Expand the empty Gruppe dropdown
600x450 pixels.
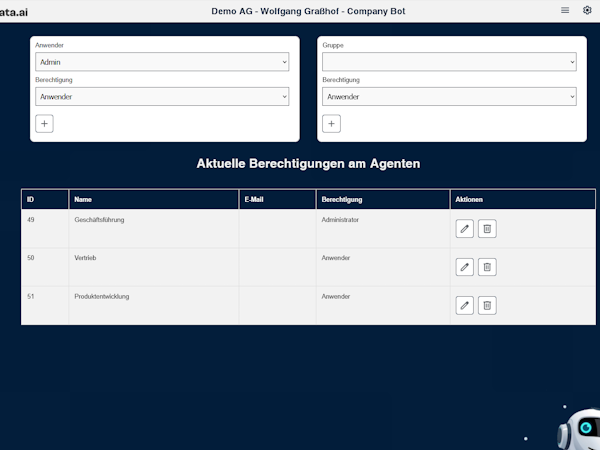tap(449, 62)
